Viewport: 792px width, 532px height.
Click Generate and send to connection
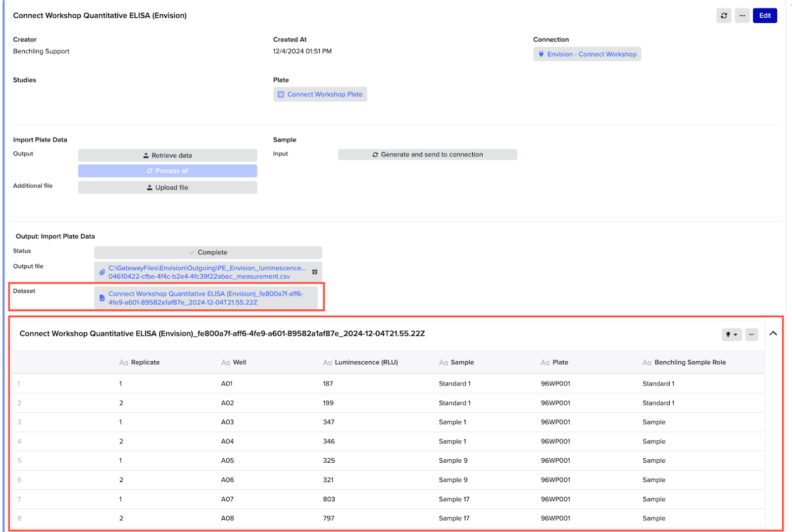pyautogui.click(x=428, y=154)
